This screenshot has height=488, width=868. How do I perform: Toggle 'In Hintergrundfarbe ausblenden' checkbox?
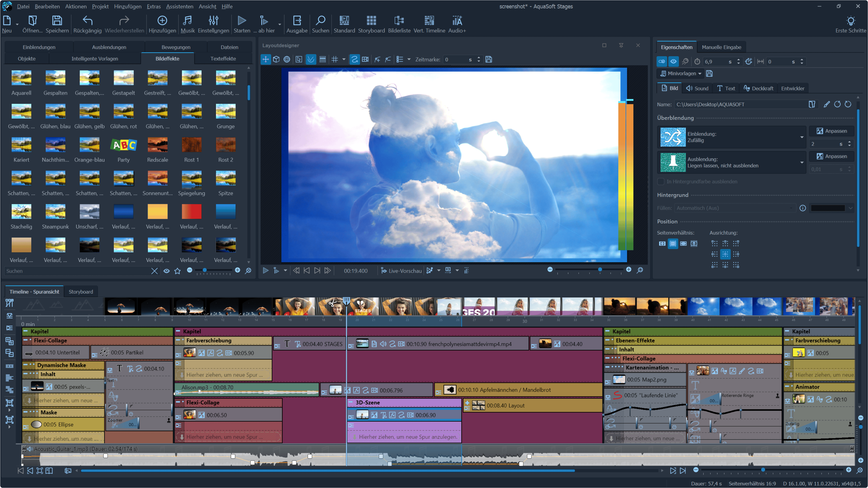(x=661, y=181)
